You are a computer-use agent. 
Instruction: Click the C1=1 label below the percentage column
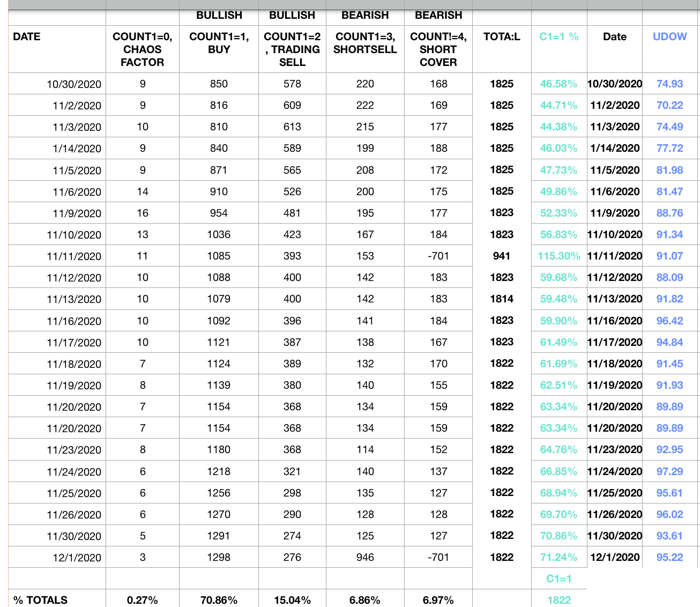pyautogui.click(x=559, y=579)
